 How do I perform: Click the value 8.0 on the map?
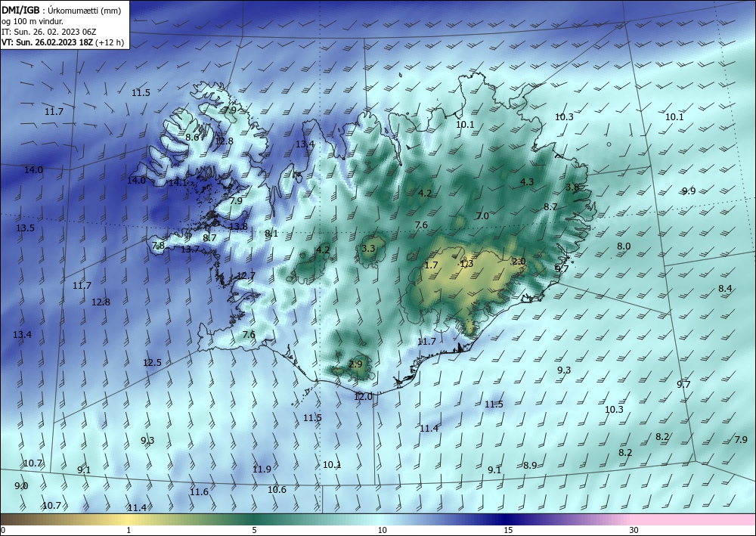pos(624,246)
